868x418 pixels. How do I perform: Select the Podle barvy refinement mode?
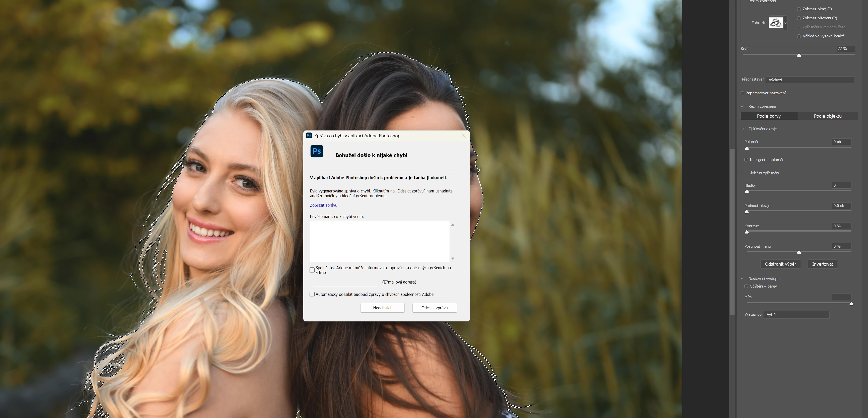[x=769, y=116]
